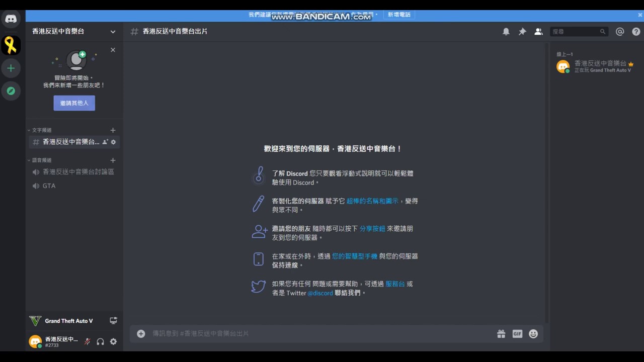Screen dimensions: 644x362
Task: Join the GTA voice channel
Action: pyautogui.click(x=74, y=186)
